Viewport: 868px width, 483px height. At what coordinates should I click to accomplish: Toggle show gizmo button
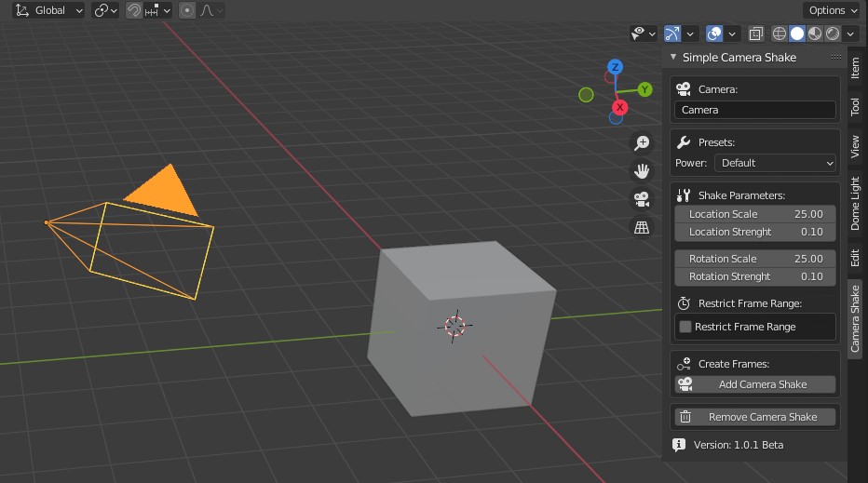coord(672,34)
